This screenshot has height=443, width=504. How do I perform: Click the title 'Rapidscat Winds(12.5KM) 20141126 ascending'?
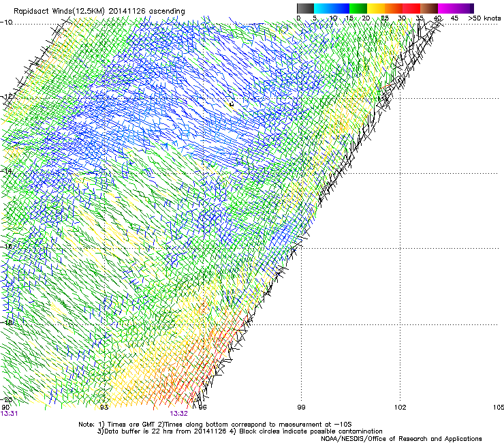click(x=99, y=12)
